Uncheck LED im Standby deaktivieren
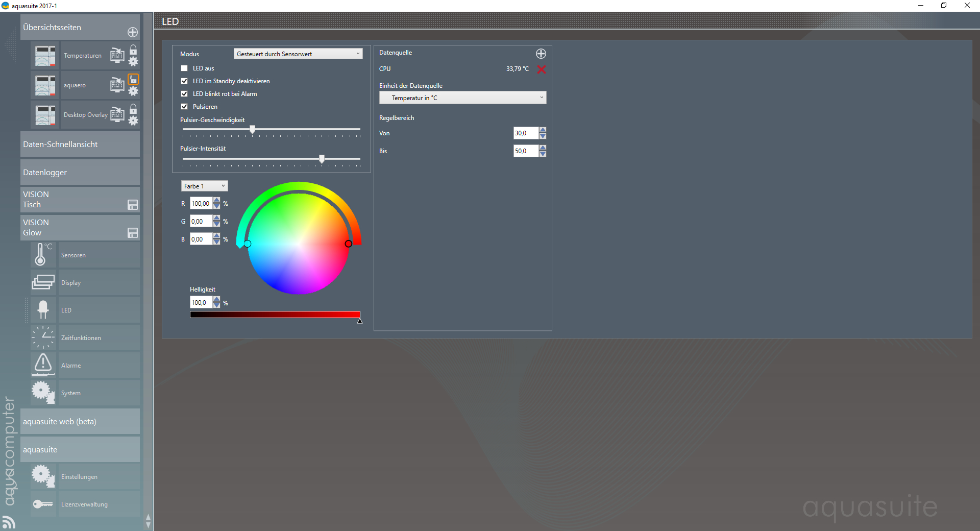980x531 pixels. [184, 81]
